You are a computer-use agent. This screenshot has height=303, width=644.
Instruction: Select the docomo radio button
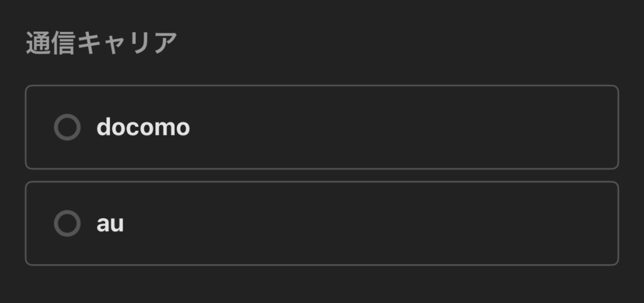point(67,127)
